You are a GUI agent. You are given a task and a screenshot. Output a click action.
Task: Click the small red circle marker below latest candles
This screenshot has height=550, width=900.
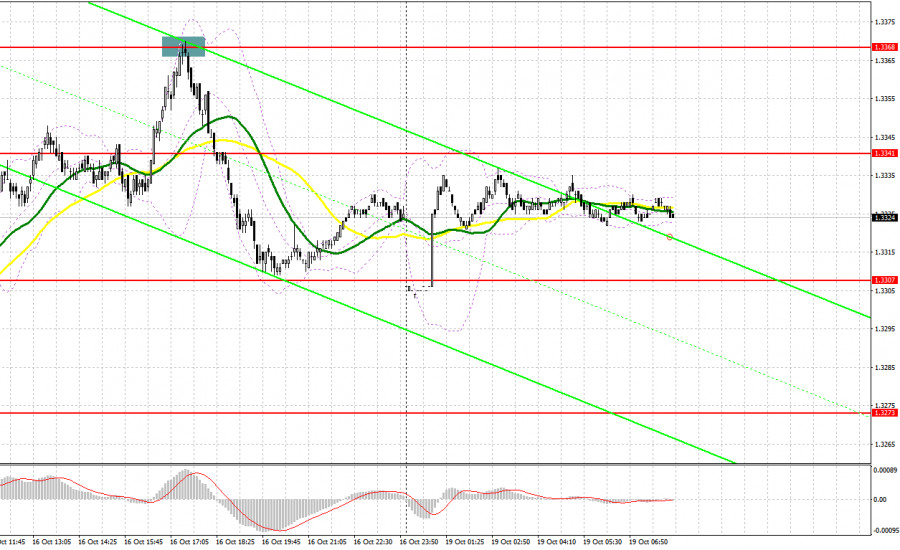point(670,237)
